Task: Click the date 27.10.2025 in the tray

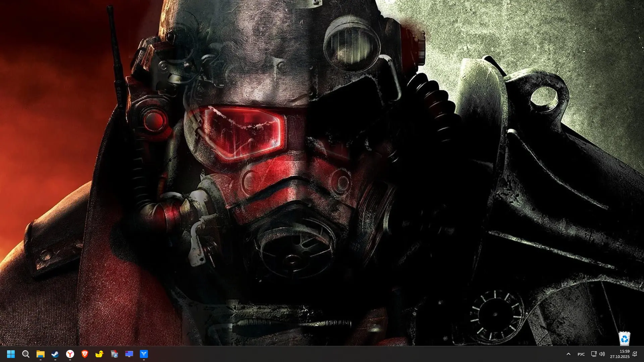Action: (x=620, y=357)
